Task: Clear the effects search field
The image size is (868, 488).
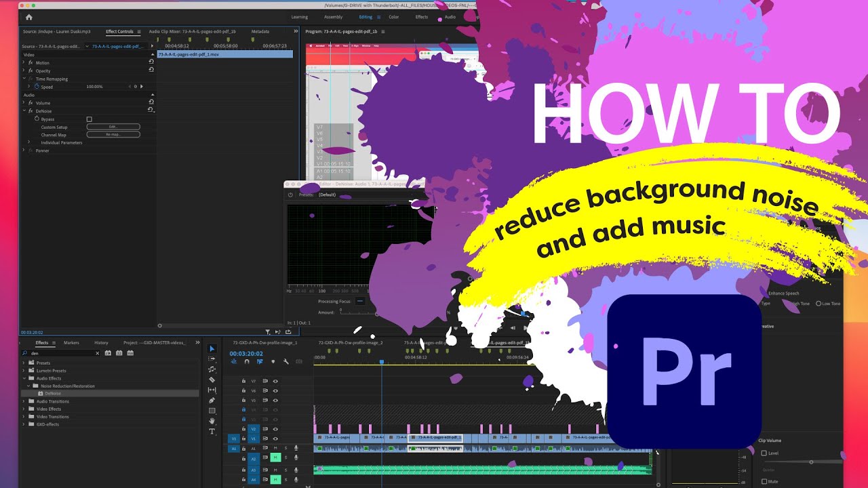Action: (x=98, y=353)
